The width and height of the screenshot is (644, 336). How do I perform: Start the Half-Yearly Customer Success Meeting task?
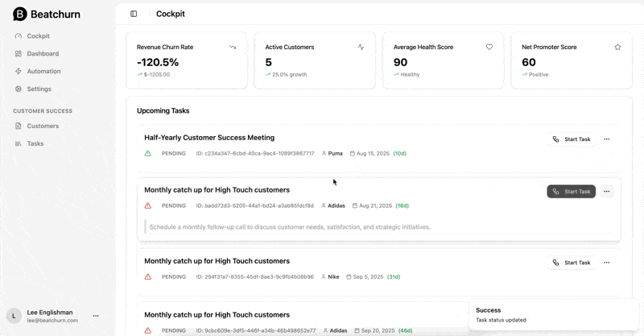[x=572, y=139]
